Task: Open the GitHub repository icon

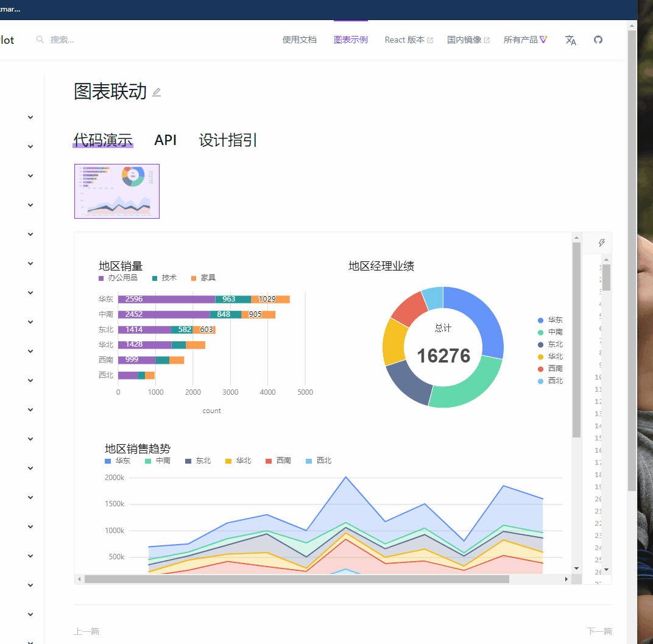Action: pyautogui.click(x=598, y=40)
